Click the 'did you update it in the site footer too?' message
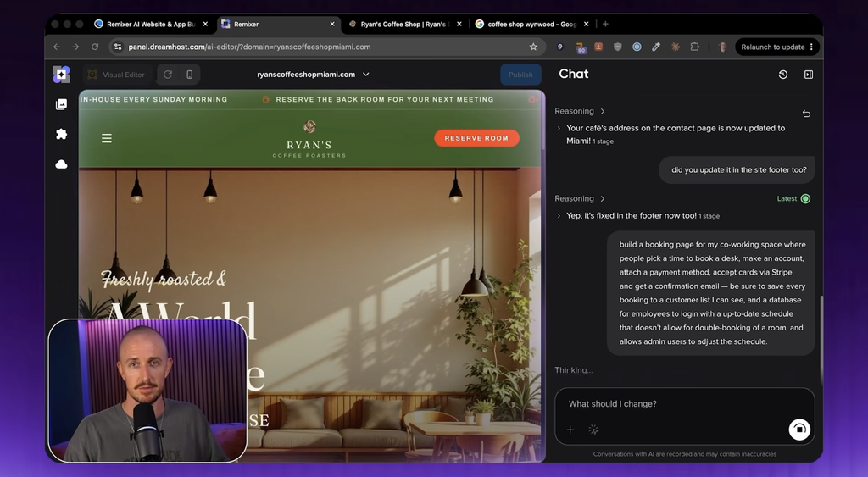This screenshot has width=868, height=477. [x=738, y=170]
